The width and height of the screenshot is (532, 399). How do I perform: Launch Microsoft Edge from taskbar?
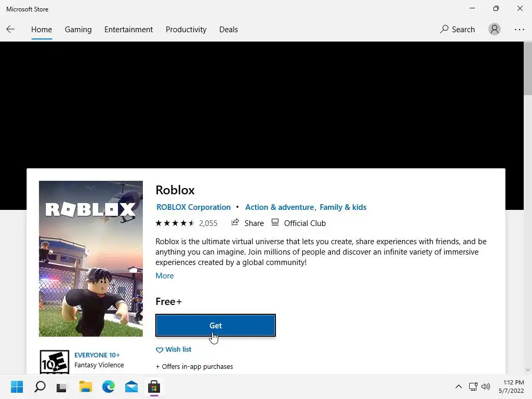[x=108, y=387]
